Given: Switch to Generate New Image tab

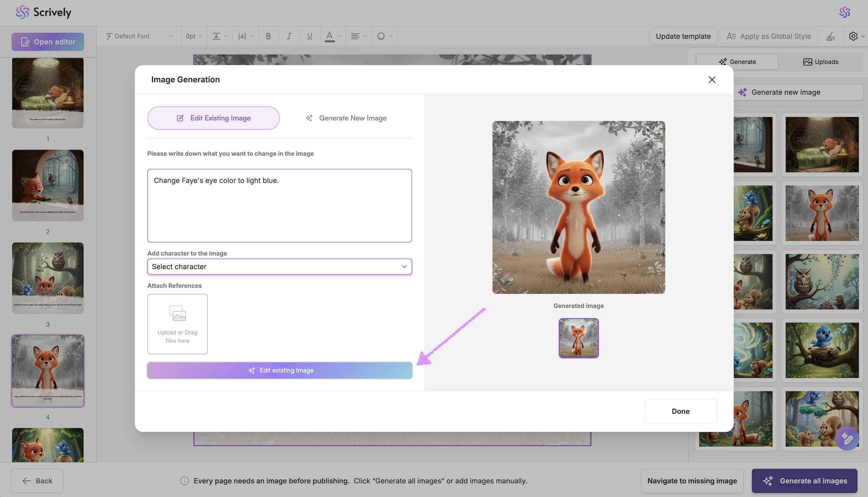Looking at the screenshot, I should [x=346, y=118].
